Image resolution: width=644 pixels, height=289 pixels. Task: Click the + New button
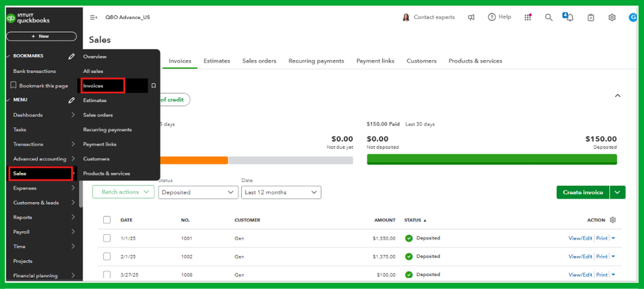(x=41, y=36)
